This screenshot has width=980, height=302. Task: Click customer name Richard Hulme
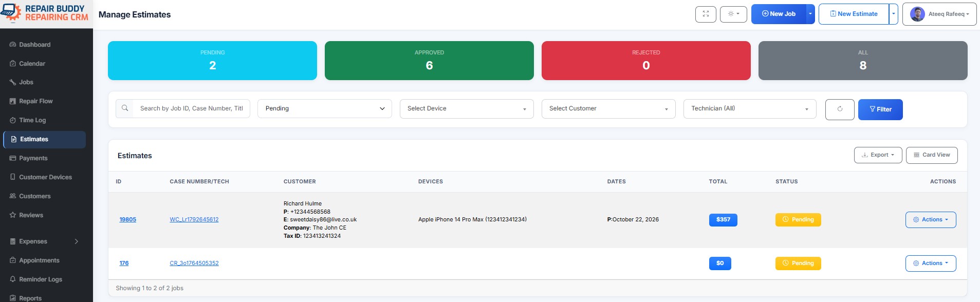(303, 203)
